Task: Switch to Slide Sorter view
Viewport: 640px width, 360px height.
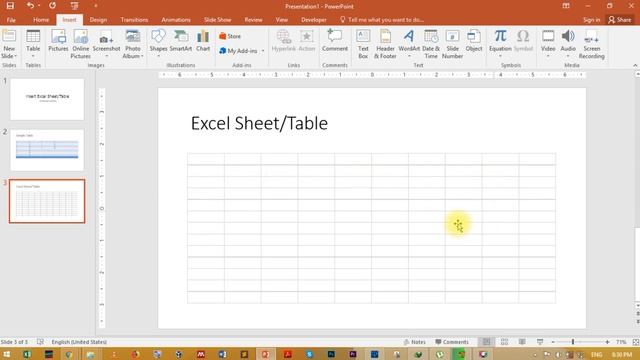Action: coord(504,342)
